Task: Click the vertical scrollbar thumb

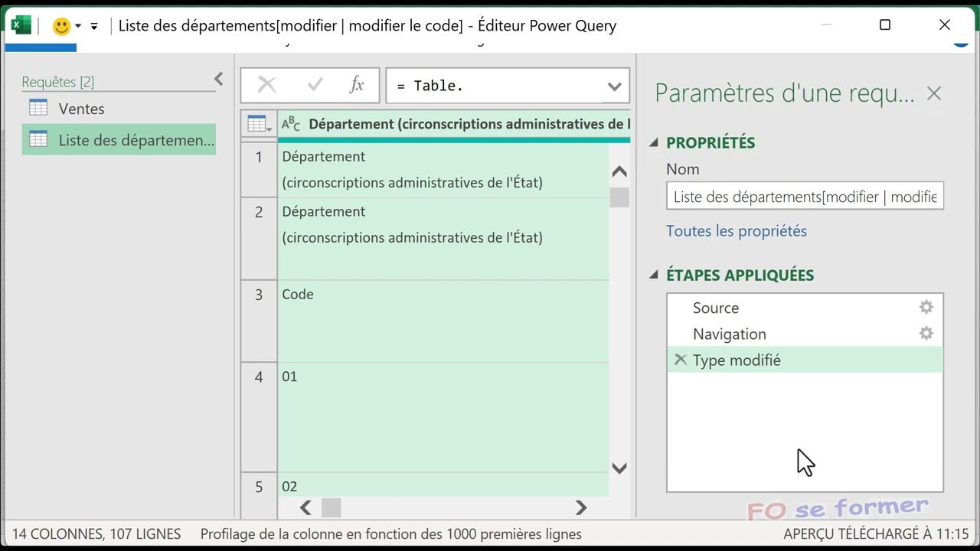Action: 619,197
